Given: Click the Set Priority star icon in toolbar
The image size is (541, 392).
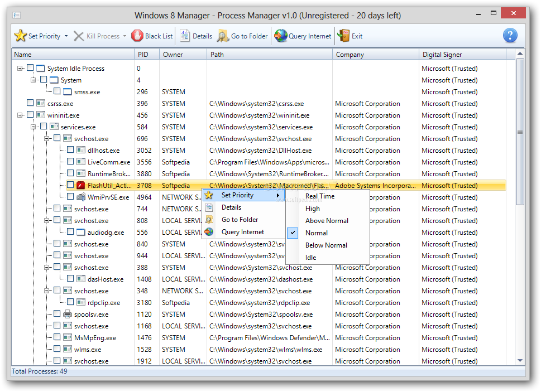Looking at the screenshot, I should coord(20,36).
